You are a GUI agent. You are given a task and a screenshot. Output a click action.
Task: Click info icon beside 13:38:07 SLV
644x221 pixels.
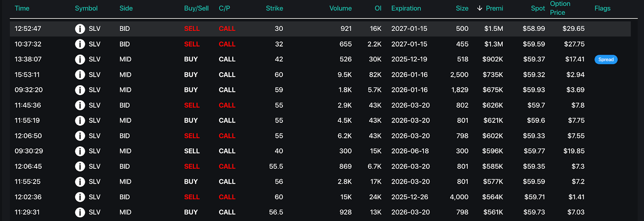point(80,59)
